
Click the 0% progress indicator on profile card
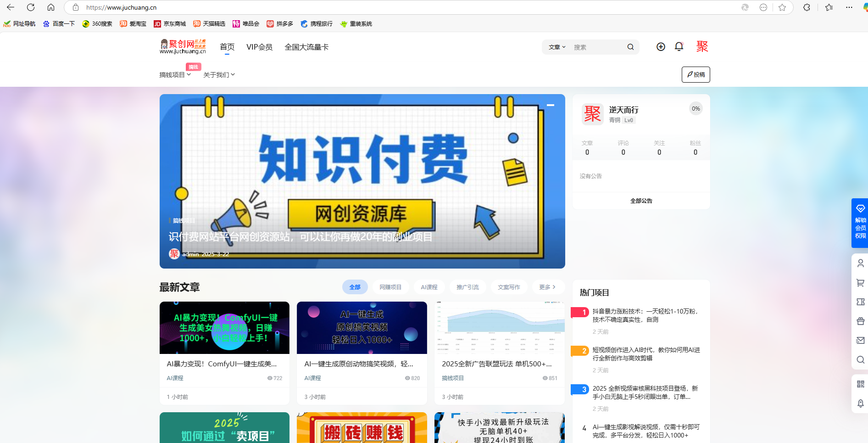tap(696, 108)
